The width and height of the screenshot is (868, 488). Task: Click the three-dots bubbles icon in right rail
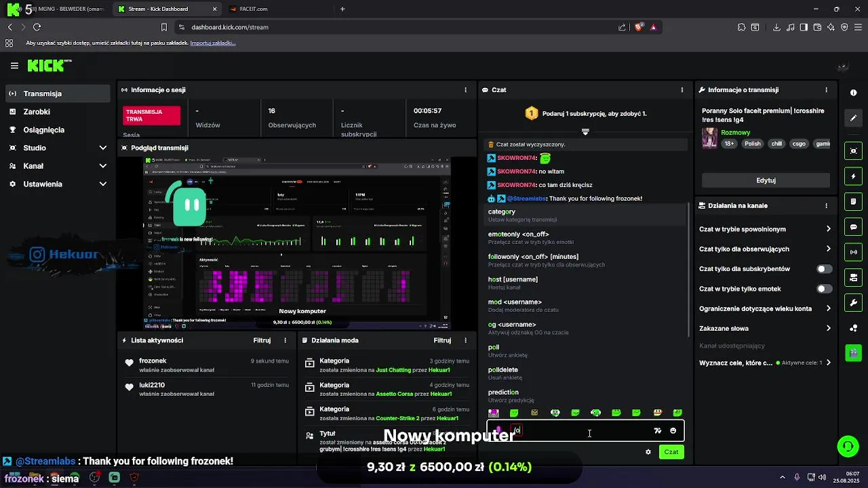click(854, 328)
